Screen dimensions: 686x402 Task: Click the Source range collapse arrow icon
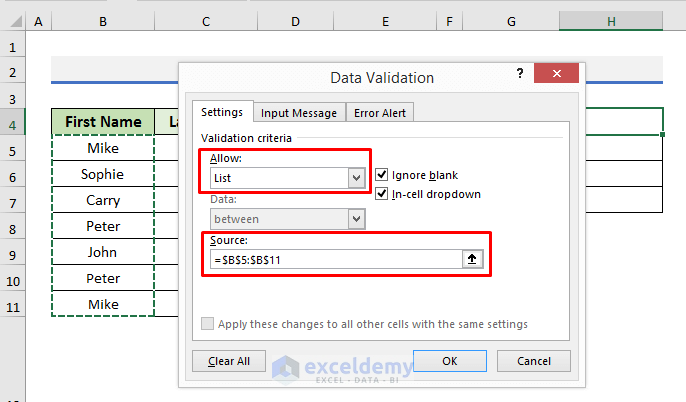(476, 259)
